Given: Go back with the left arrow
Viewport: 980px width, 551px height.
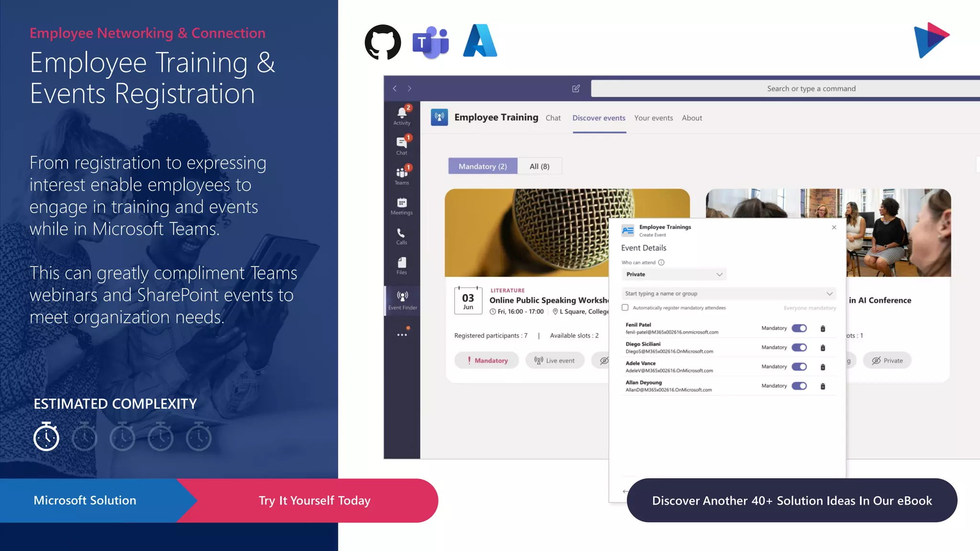Looking at the screenshot, I should pyautogui.click(x=395, y=88).
